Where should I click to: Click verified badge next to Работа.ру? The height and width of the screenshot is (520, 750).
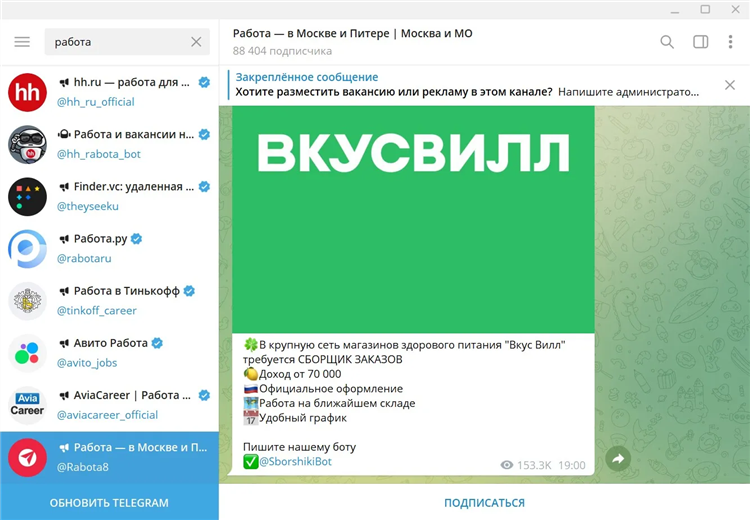click(136, 239)
